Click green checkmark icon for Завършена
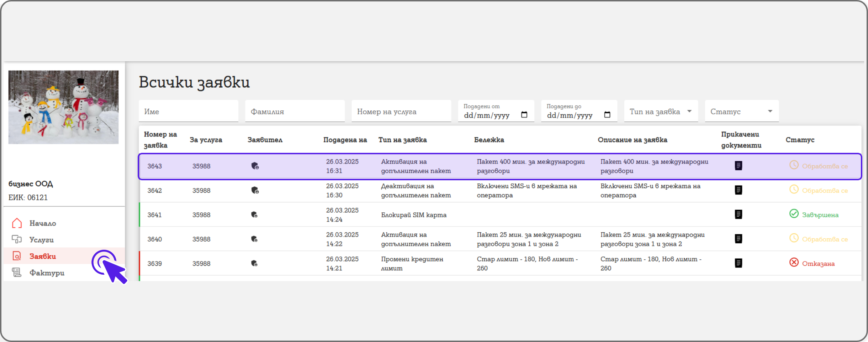 click(794, 213)
